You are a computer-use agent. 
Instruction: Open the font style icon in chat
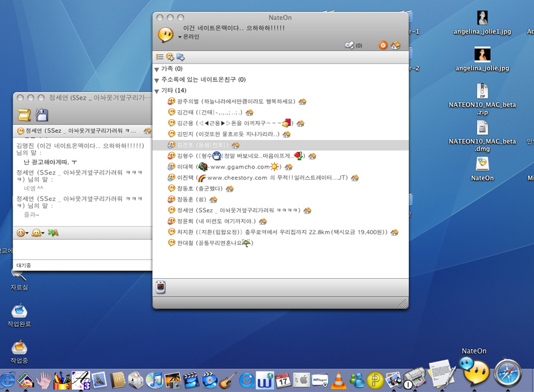pyautogui.click(x=53, y=232)
